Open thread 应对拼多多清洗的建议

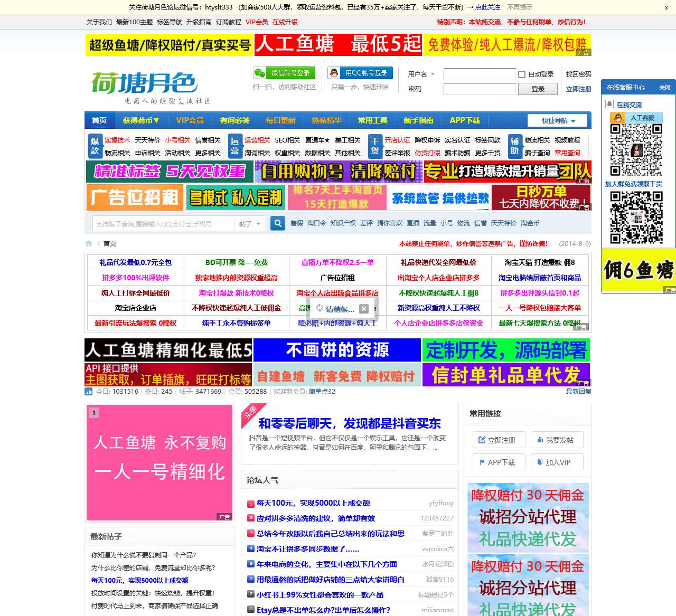(x=316, y=518)
